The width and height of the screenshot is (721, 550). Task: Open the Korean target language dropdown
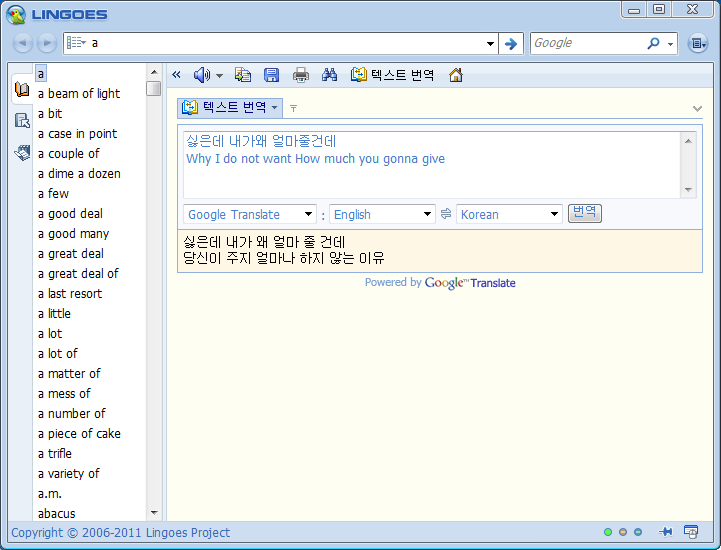(x=509, y=214)
